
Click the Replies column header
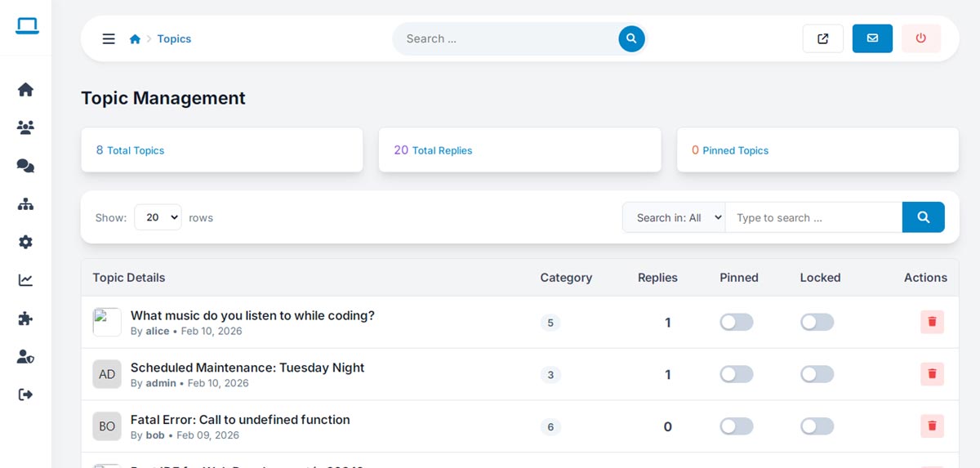point(657,278)
